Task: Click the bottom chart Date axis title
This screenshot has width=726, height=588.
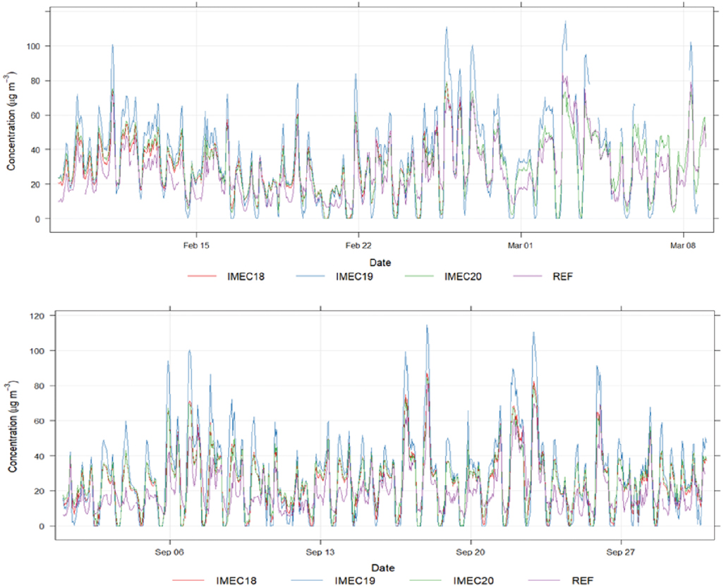Action: point(383,568)
